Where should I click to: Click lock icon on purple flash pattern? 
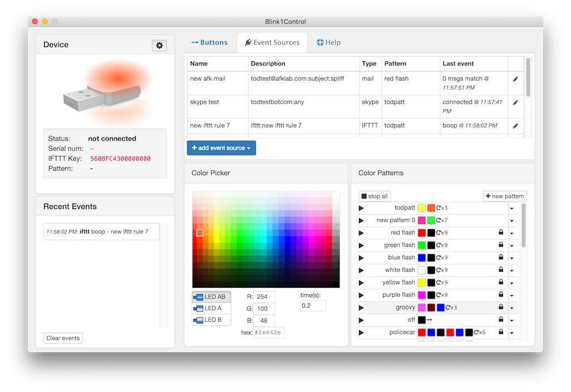[x=501, y=294]
